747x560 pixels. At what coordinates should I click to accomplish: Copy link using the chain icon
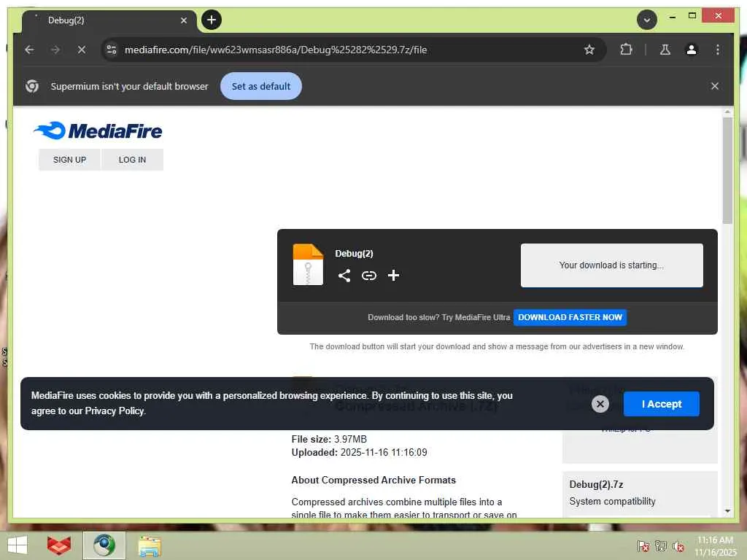tap(368, 275)
